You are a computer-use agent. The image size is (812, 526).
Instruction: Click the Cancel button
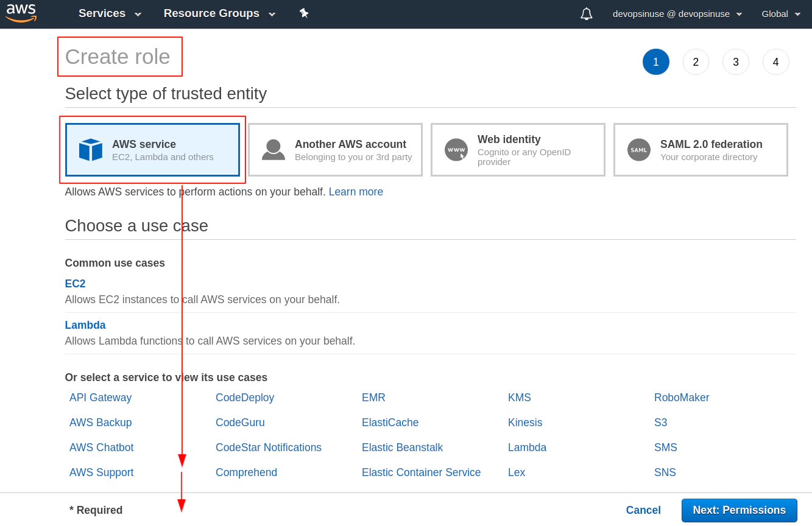pyautogui.click(x=643, y=510)
